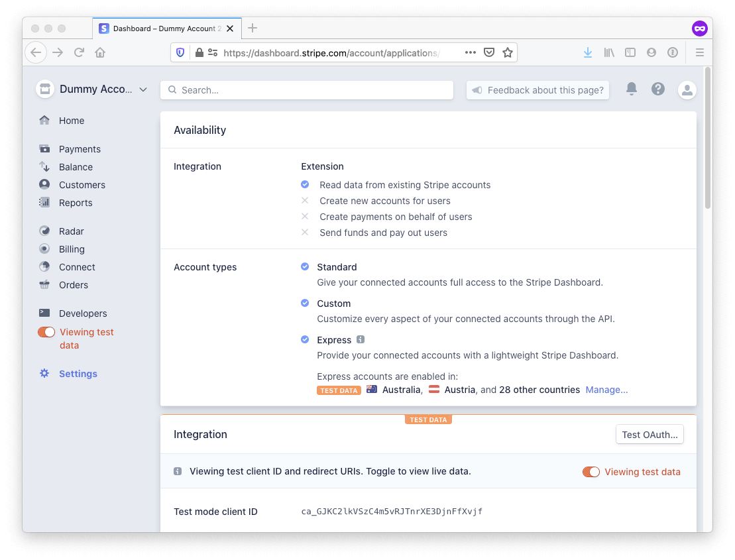Open the Radar section
Screen dimensions: 735x560
[x=70, y=231]
